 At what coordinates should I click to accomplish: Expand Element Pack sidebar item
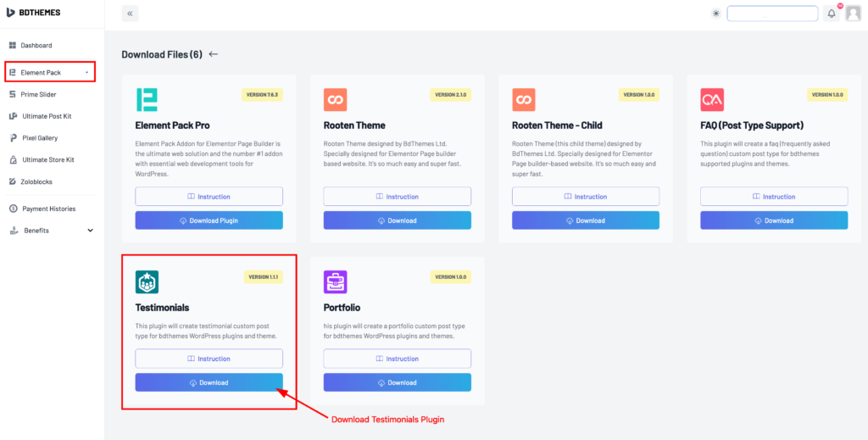(x=50, y=73)
